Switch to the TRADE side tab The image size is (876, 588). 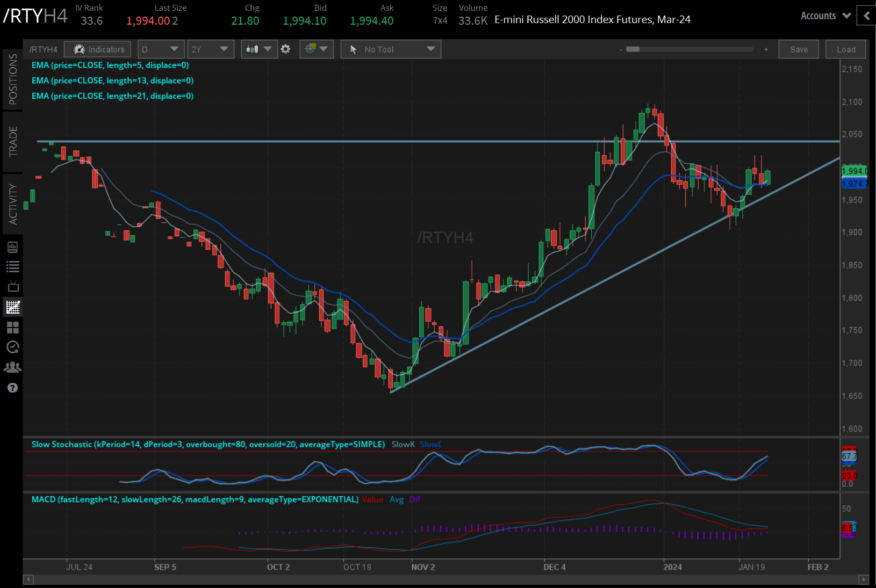click(13, 142)
